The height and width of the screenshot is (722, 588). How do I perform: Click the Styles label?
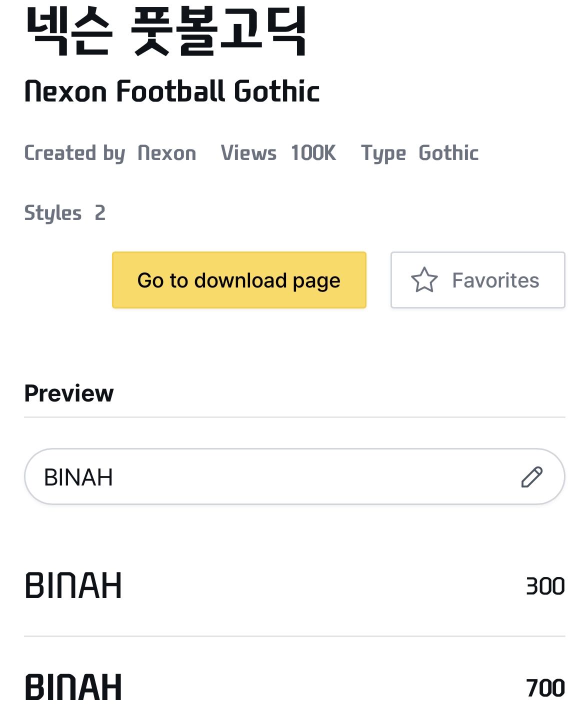click(53, 213)
